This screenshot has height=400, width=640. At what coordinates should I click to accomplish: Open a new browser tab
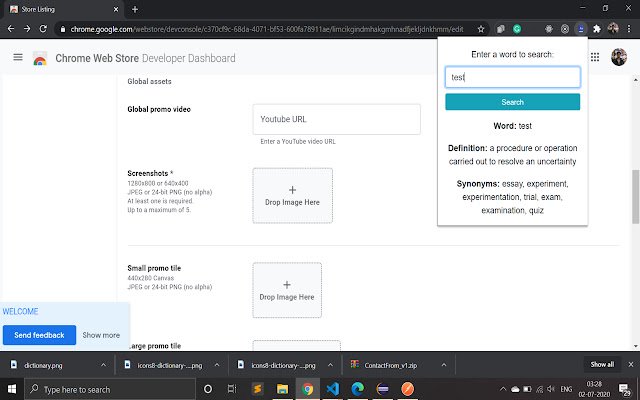pyautogui.click(x=135, y=9)
